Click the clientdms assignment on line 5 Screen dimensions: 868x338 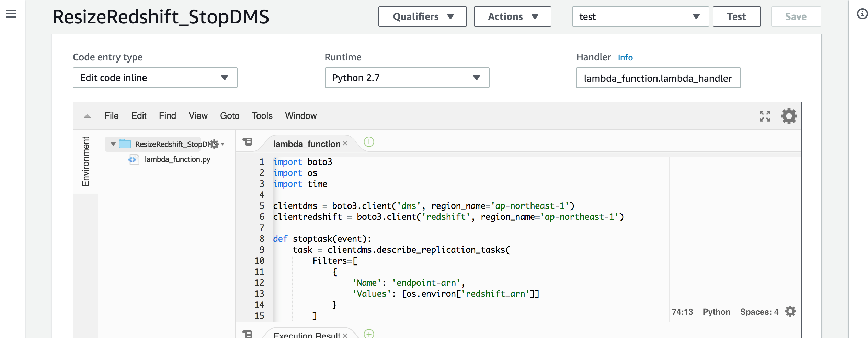pos(424,206)
